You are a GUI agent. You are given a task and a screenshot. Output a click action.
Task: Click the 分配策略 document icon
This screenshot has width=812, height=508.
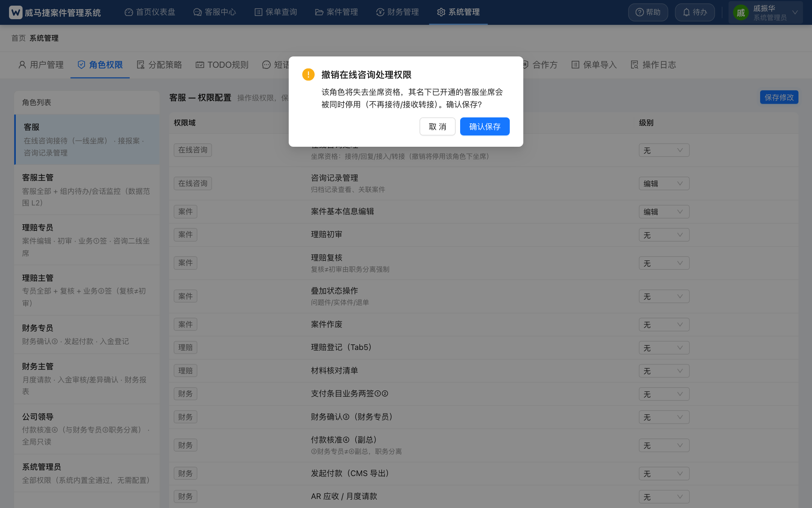[x=141, y=65]
